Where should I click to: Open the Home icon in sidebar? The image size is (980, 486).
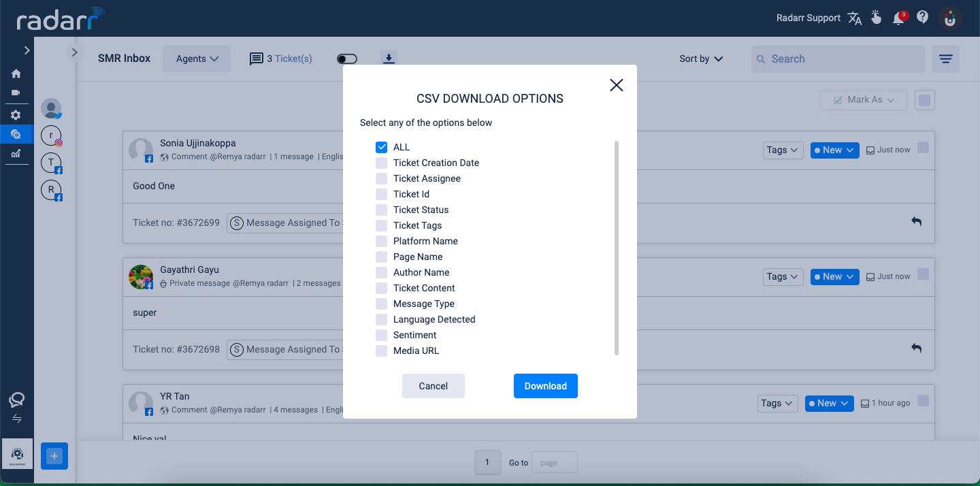pyautogui.click(x=15, y=74)
